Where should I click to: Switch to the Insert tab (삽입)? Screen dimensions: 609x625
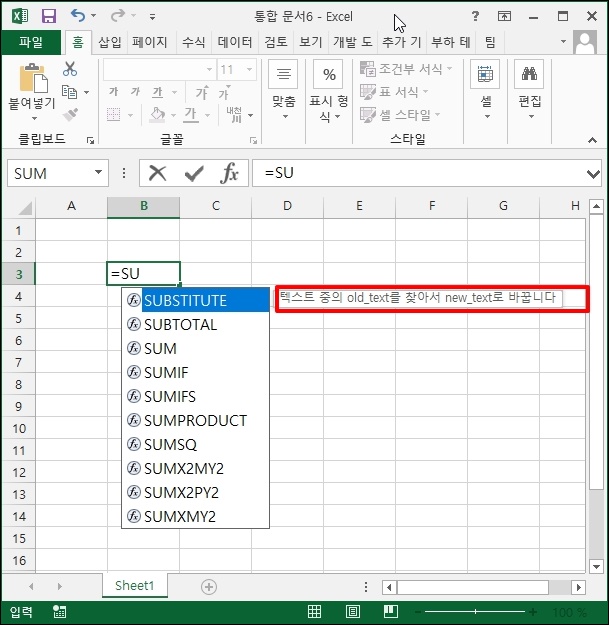tap(110, 42)
